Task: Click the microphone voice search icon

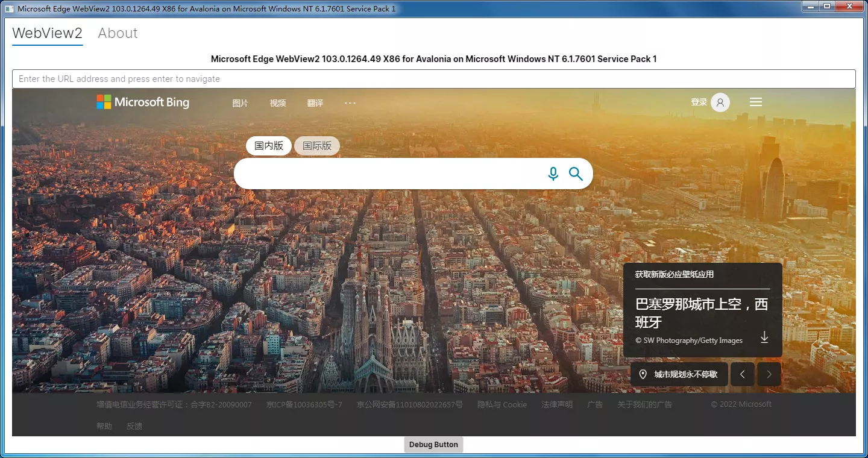Action: pos(553,174)
